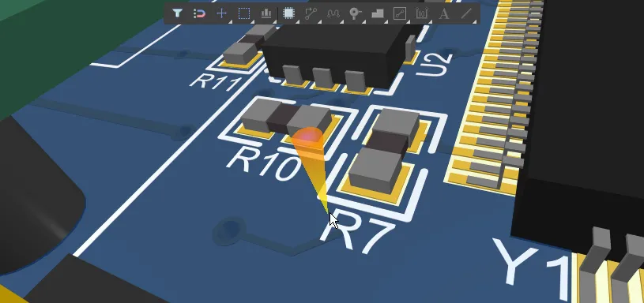Choose the place text string A tool
Screen dimensions: 644x303
(x=443, y=13)
